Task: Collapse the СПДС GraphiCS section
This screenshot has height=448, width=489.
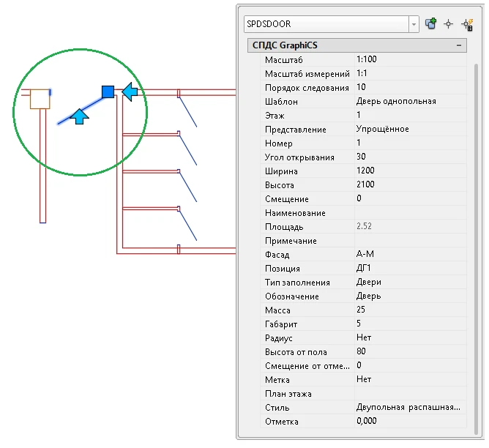Action: tap(459, 45)
